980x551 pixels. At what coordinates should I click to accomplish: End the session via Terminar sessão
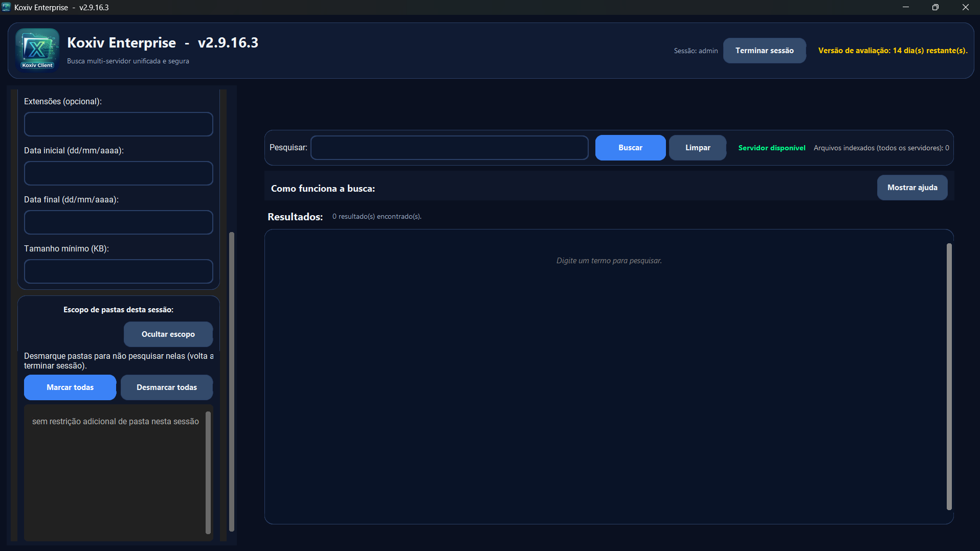click(764, 50)
